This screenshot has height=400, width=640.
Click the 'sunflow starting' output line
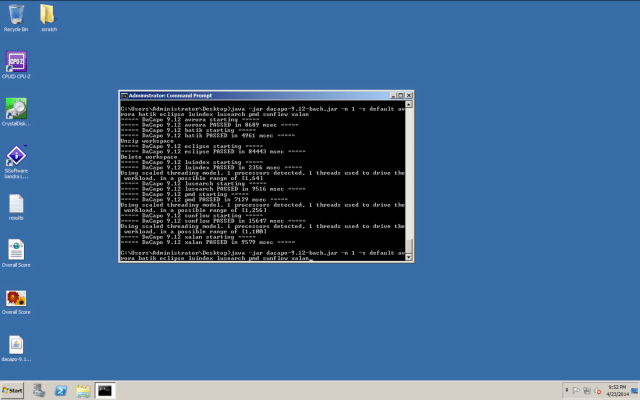pos(192,216)
